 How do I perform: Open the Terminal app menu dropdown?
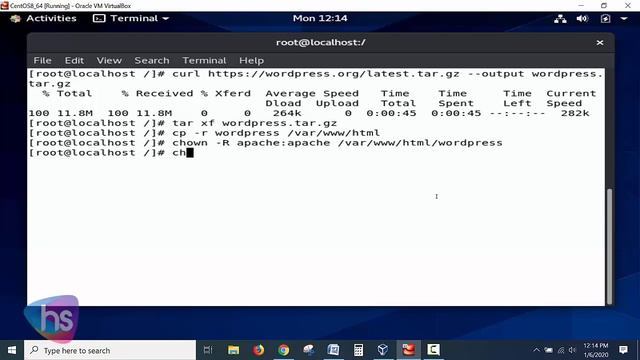[x=131, y=18]
